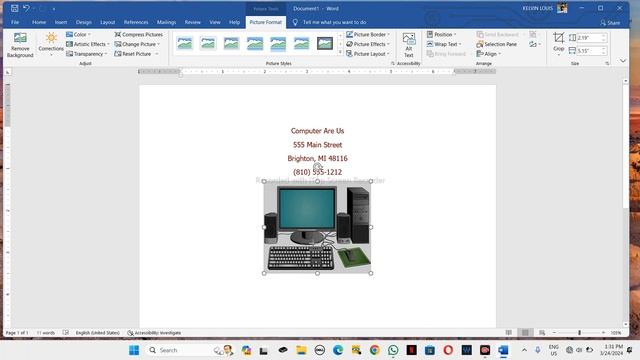
Task: Click the Undo icon
Action: tap(26, 8)
